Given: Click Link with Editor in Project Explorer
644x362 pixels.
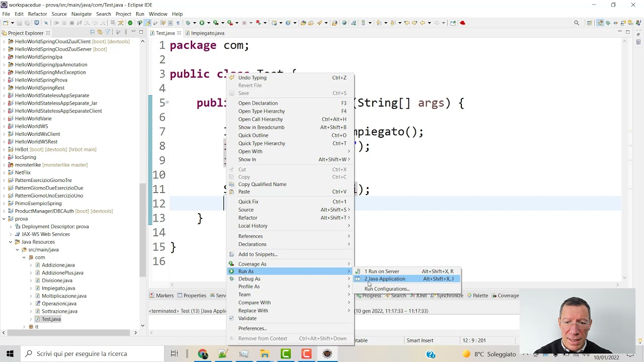Looking at the screenshot, I should point(100,32).
